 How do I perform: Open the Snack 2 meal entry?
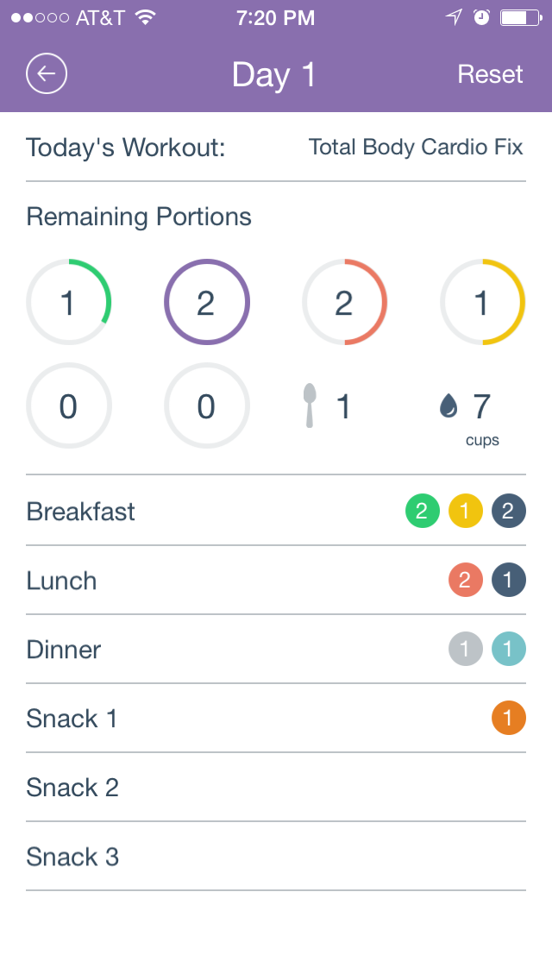[72, 787]
